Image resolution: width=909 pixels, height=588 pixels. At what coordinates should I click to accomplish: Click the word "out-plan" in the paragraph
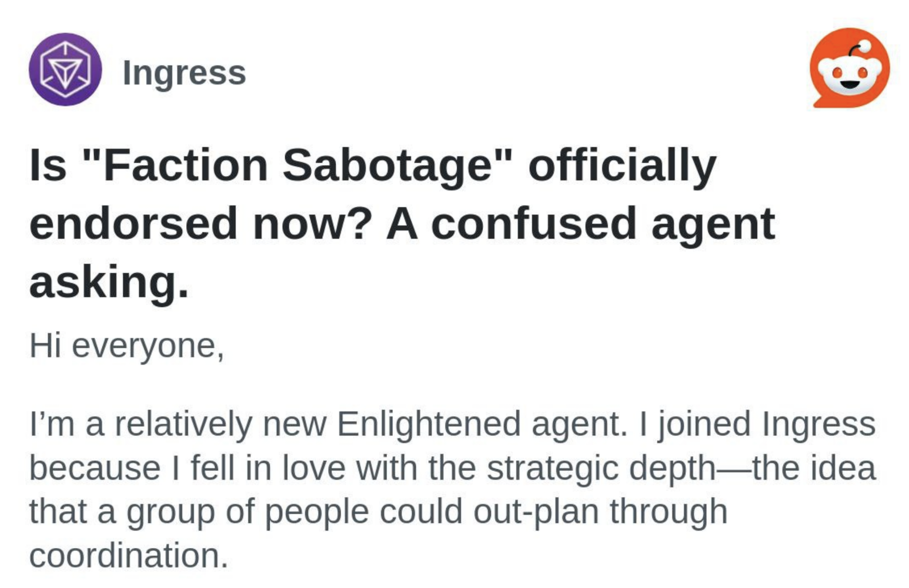click(x=536, y=511)
